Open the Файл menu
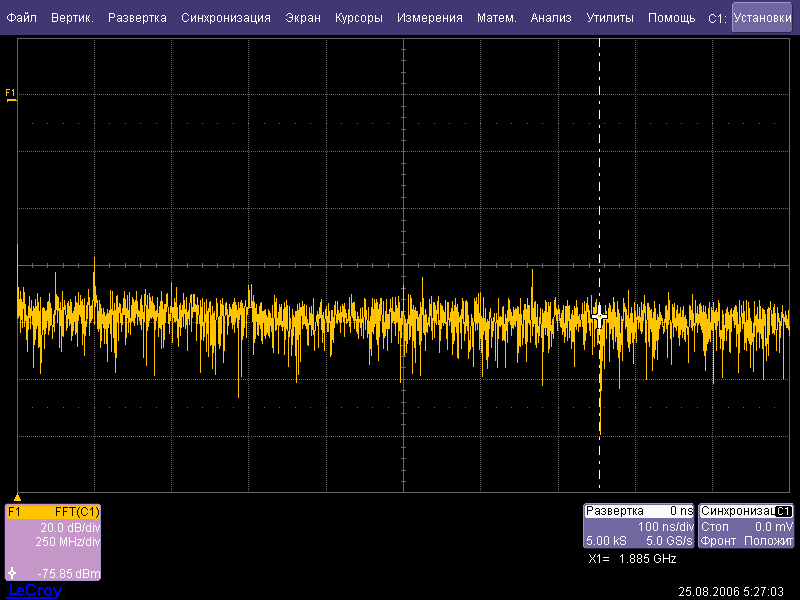The width and height of the screenshot is (800, 600). 22,18
